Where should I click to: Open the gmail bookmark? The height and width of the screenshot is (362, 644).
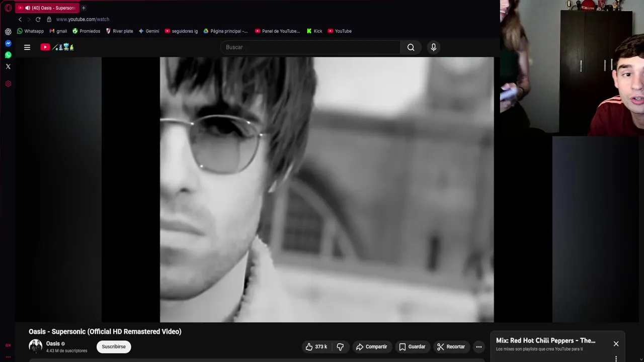coord(58,31)
